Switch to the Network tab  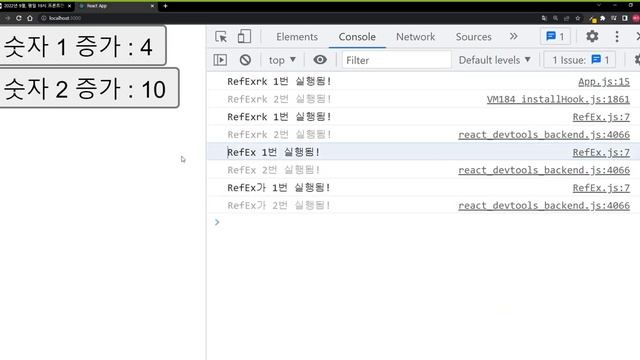[x=416, y=37]
